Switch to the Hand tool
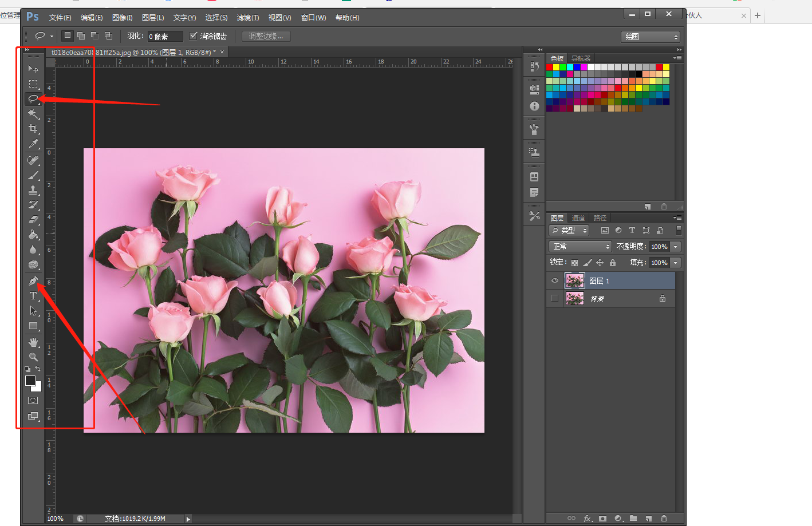 coord(33,342)
